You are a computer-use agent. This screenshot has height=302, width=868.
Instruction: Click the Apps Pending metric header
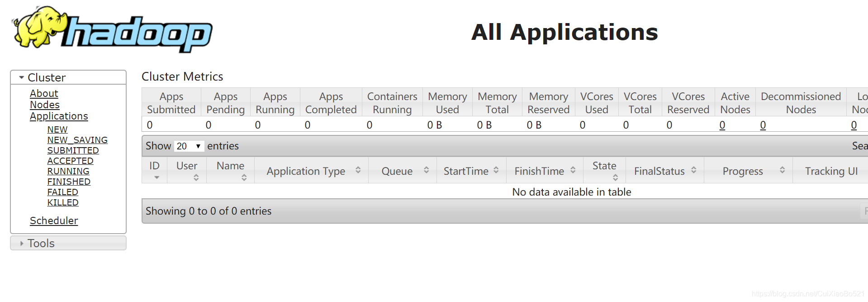(226, 103)
